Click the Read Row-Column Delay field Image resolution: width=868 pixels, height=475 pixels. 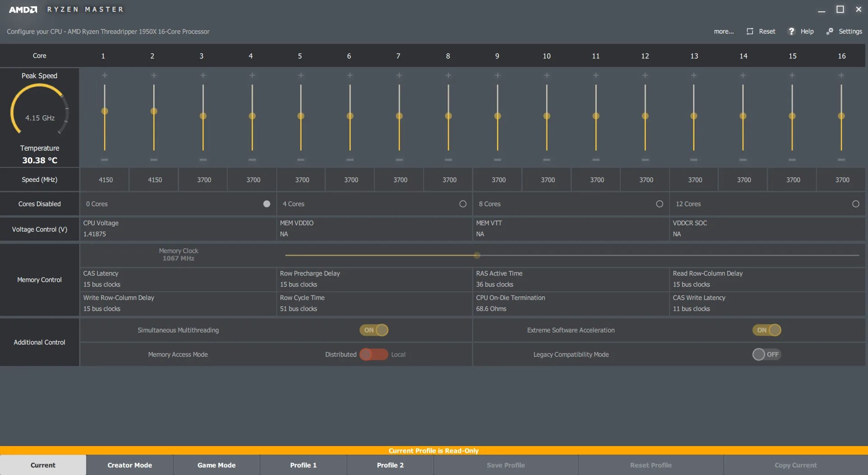click(768, 279)
